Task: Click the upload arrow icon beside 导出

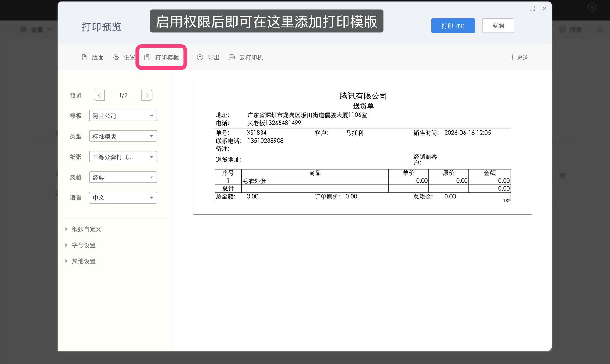Action: (200, 57)
